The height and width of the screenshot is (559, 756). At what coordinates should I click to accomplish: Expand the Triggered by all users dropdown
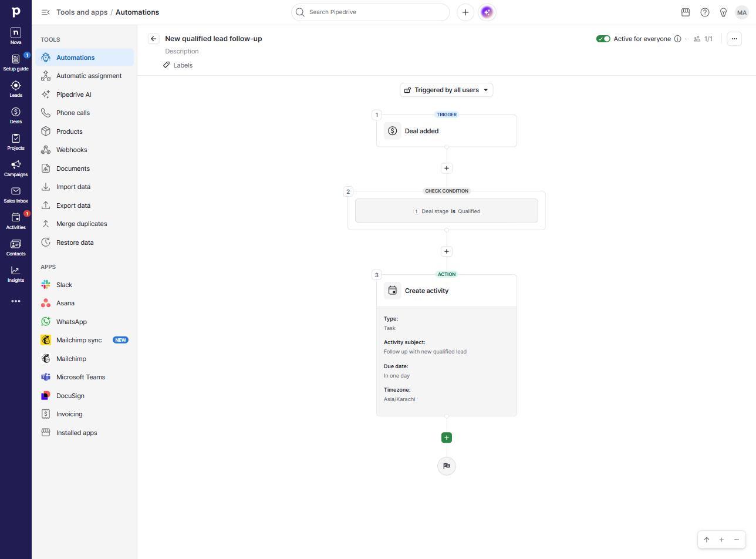coord(447,90)
